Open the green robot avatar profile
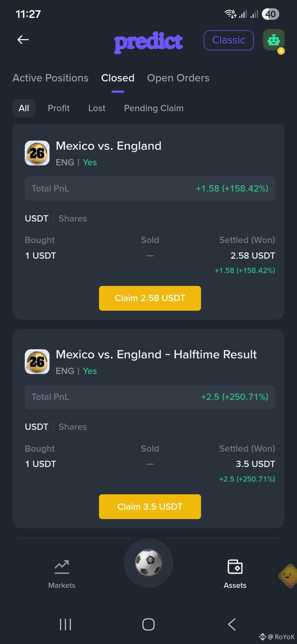This screenshot has width=297, height=644. [x=274, y=40]
